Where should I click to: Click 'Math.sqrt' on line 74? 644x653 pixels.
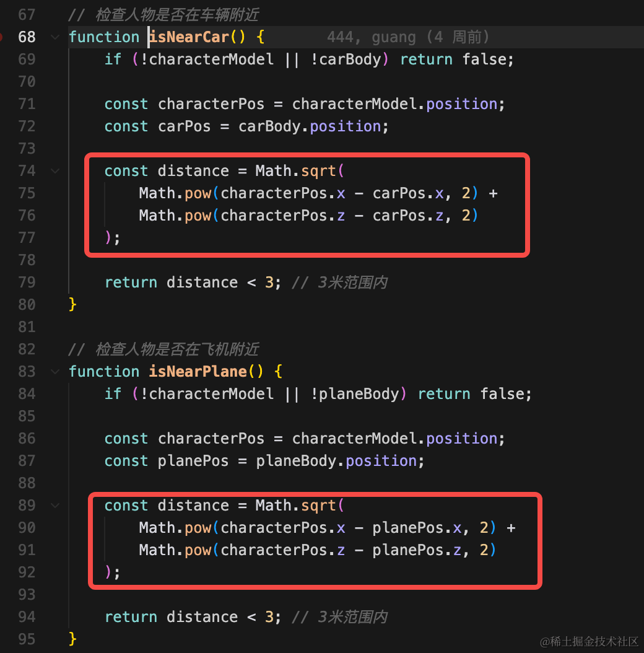tap(295, 171)
